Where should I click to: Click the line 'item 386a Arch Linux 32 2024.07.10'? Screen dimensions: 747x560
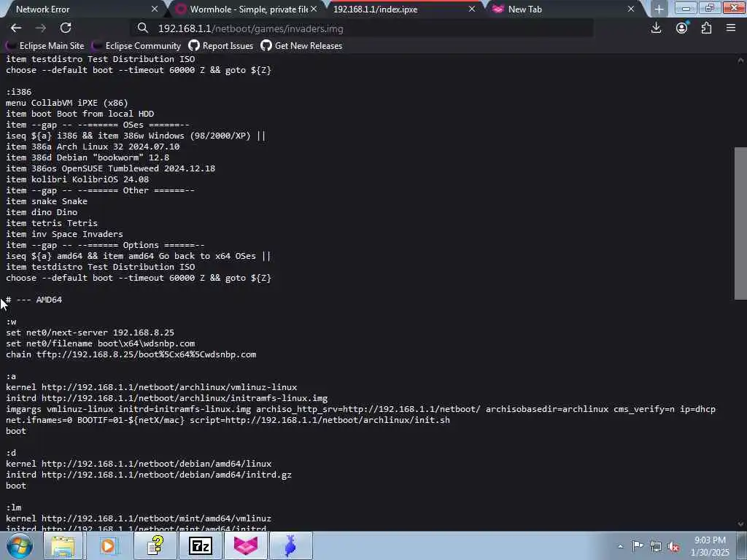(x=93, y=147)
